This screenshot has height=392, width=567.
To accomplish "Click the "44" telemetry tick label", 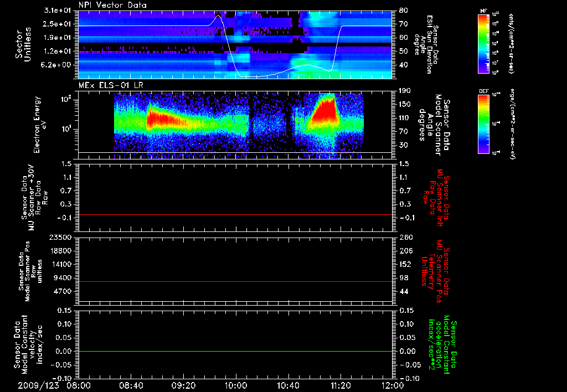I will (404, 291).
